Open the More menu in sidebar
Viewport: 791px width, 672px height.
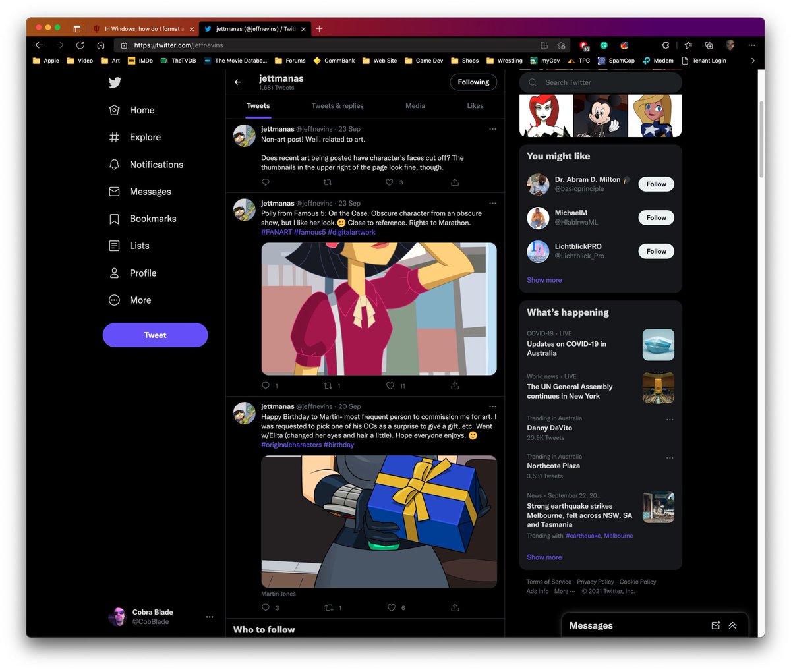131,300
